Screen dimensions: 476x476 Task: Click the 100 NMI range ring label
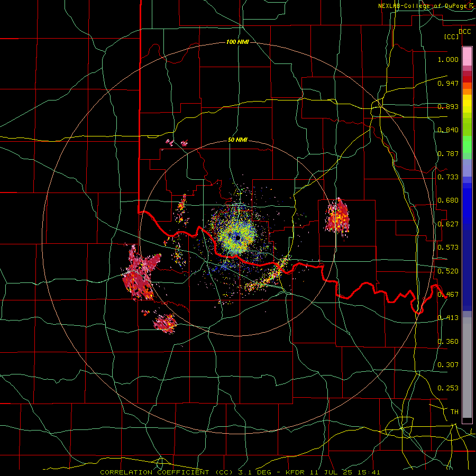[237, 42]
